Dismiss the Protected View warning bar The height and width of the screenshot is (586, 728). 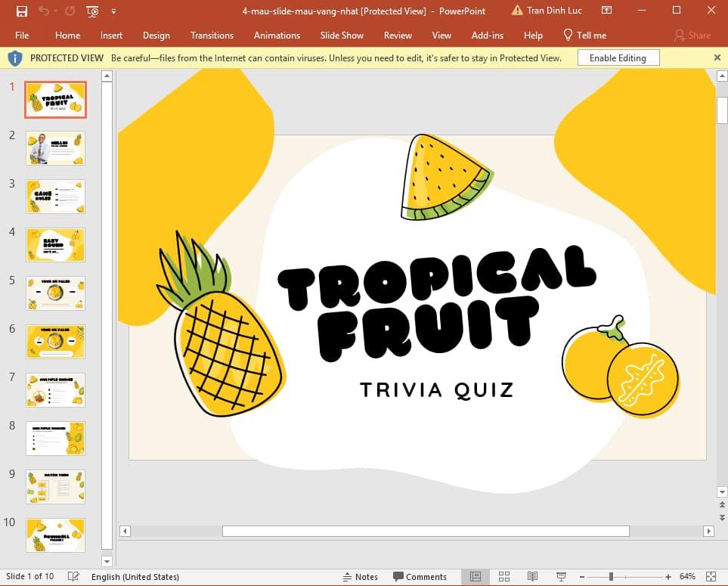pos(717,57)
